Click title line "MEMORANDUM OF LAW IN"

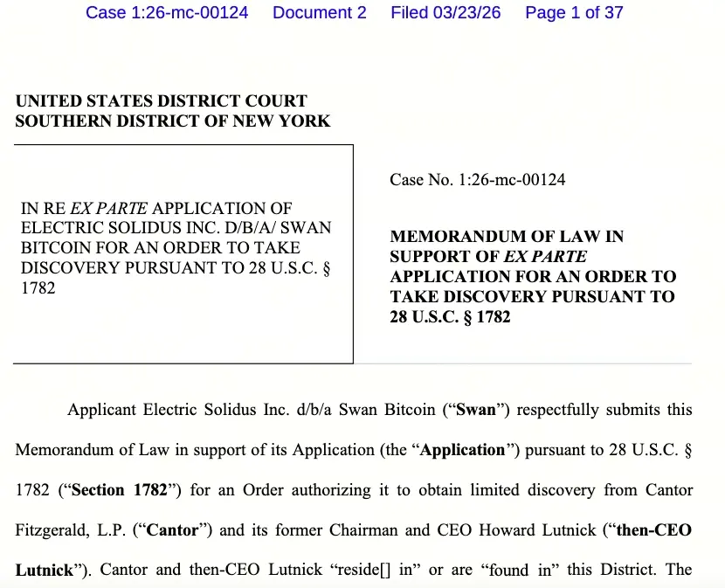tap(507, 237)
